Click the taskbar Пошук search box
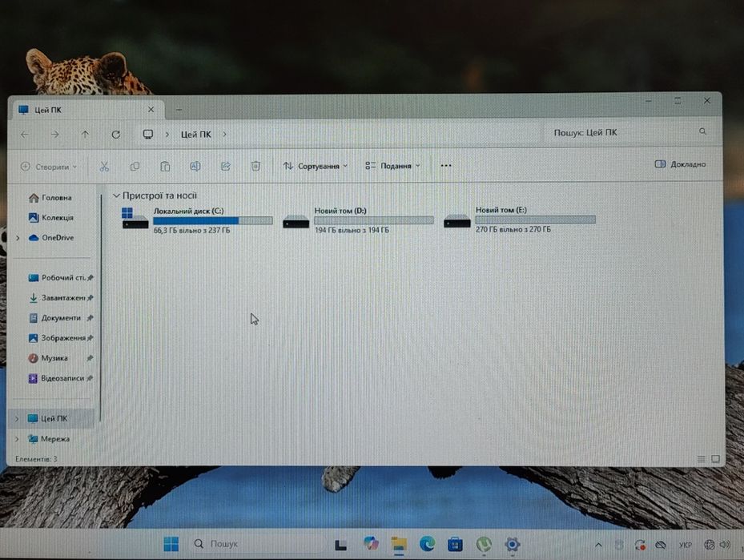The image size is (744, 560). (257, 544)
